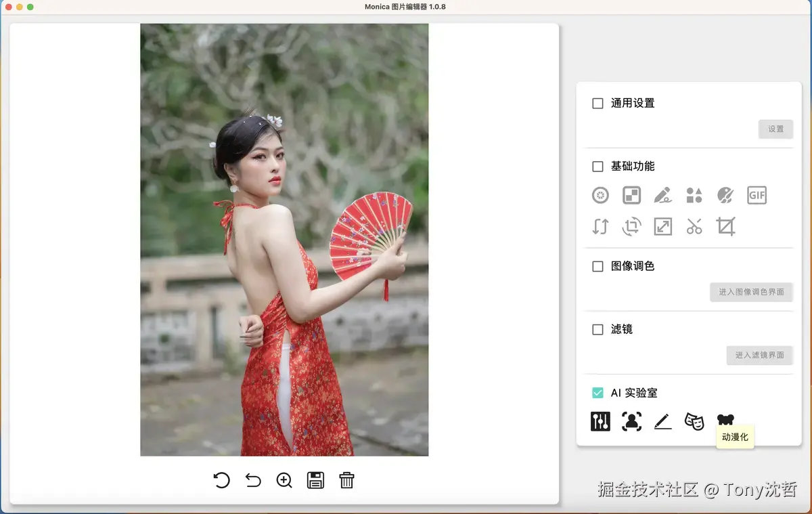Open the doodle pencil drawing tool
The width and height of the screenshot is (812, 514).
(662, 196)
